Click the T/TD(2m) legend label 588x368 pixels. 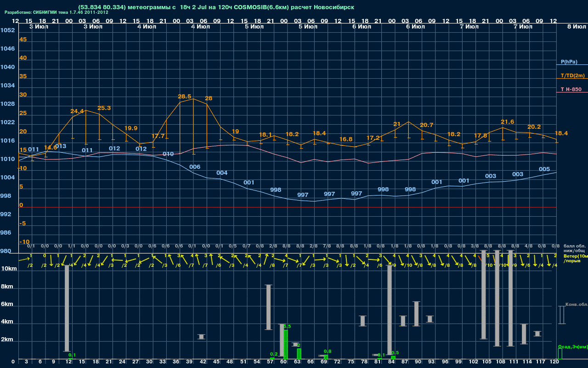(x=573, y=75)
